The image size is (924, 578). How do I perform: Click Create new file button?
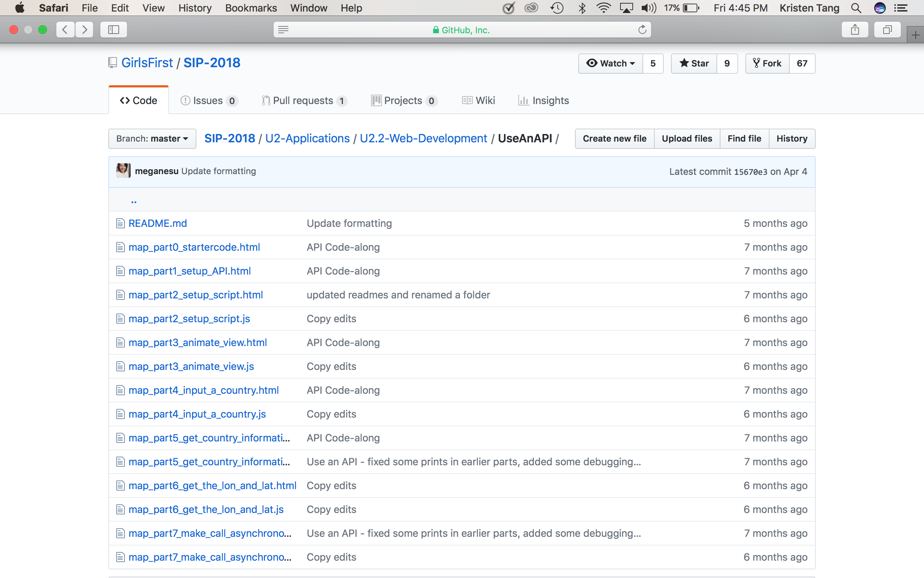(x=614, y=138)
